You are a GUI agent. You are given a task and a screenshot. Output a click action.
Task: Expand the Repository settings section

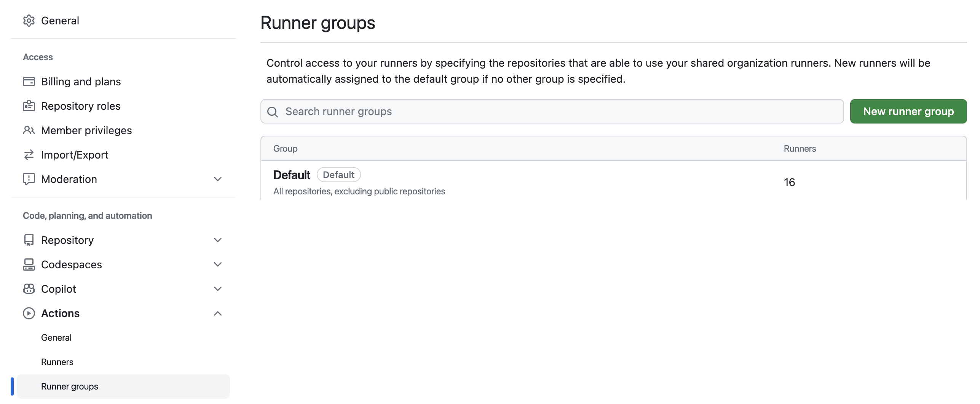tap(217, 240)
